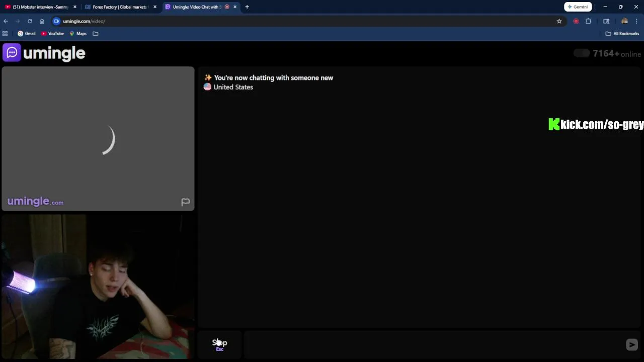Open the Gemini button
The width and height of the screenshot is (644, 362).
pyautogui.click(x=578, y=7)
